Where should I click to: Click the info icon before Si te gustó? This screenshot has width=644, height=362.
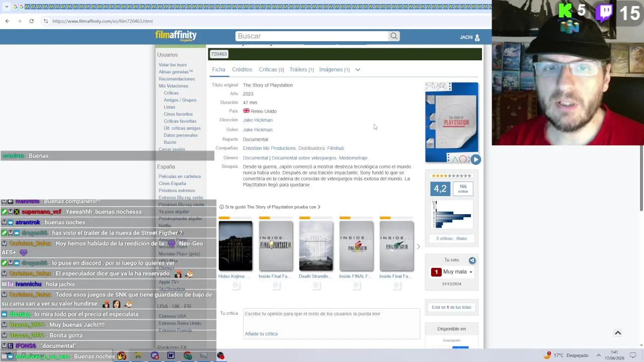pyautogui.click(x=221, y=207)
